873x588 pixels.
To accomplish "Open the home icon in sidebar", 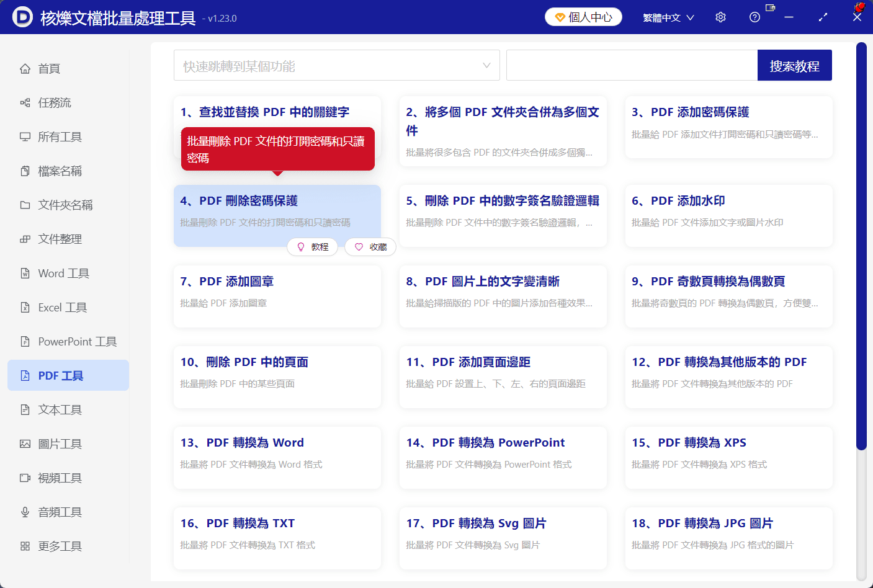I will 25,69.
